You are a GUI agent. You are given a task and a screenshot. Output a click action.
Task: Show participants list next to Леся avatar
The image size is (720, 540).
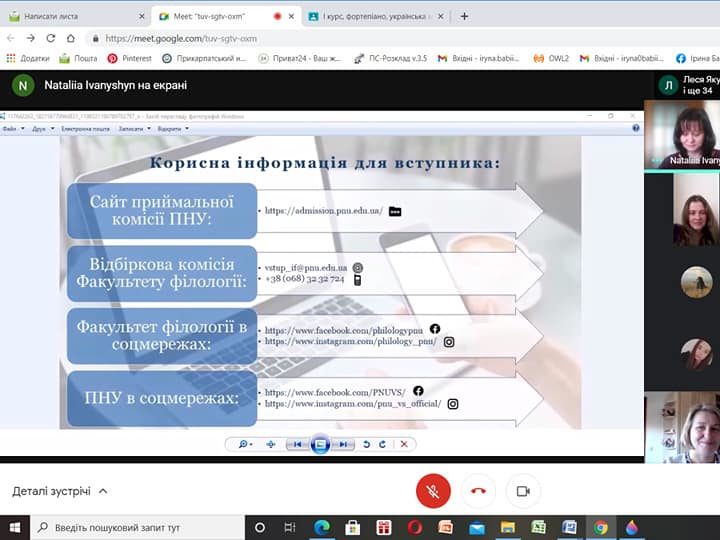click(x=688, y=85)
